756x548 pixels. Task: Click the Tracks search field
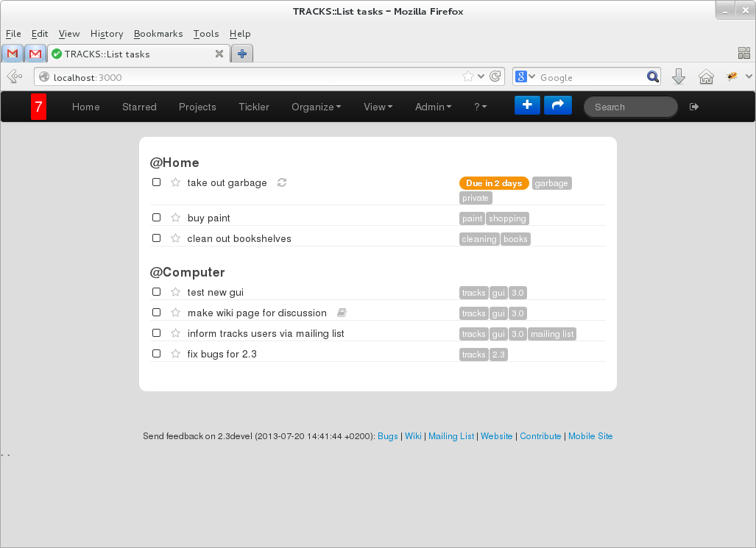(x=630, y=107)
